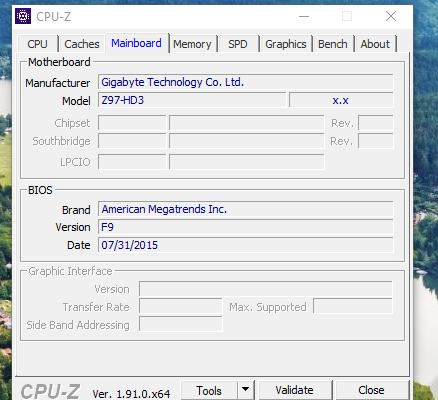Go to the SPD tab
This screenshot has width=438, height=400.
point(238,44)
